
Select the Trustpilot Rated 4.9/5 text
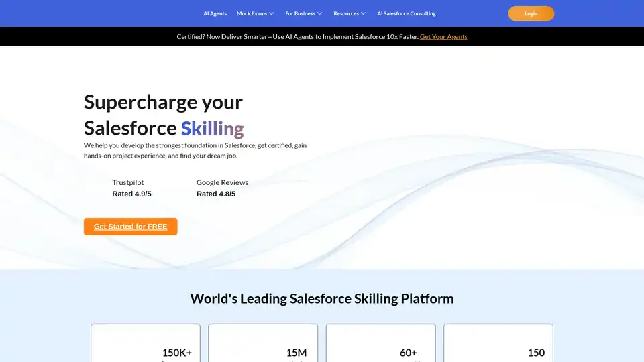click(x=131, y=194)
